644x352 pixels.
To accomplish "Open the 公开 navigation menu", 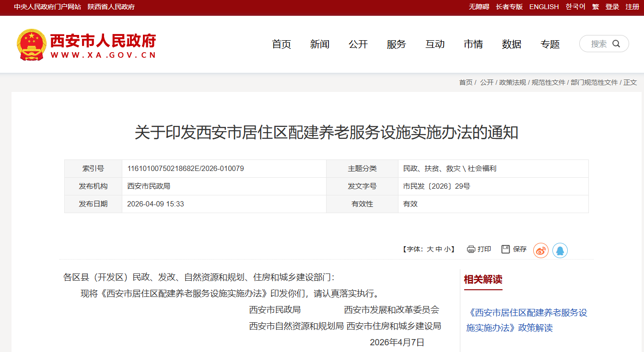I will coord(358,44).
